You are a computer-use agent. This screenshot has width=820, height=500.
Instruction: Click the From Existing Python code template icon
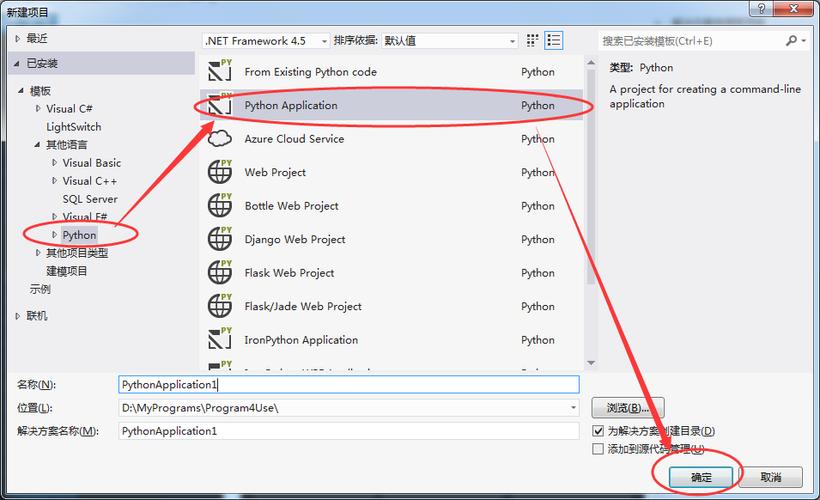[x=220, y=71]
